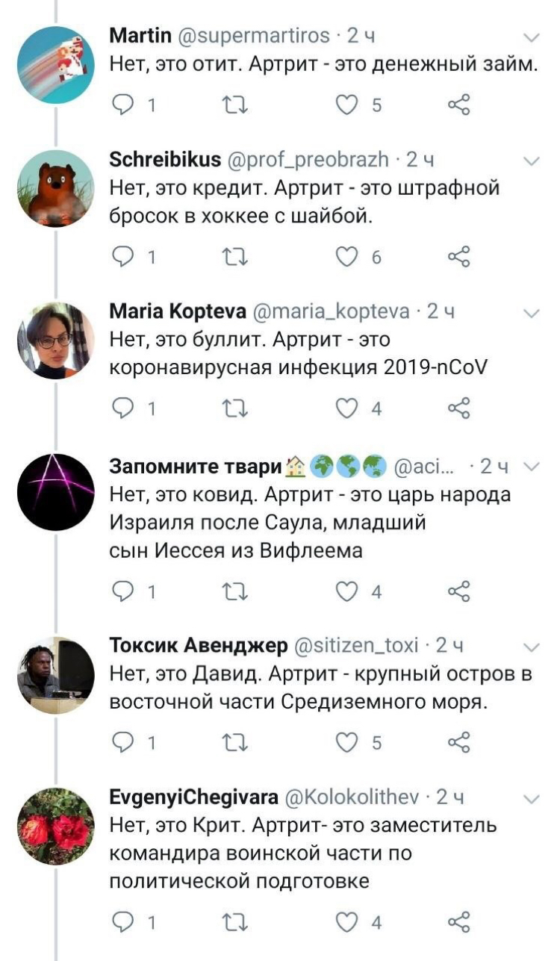
Task: Reply to EvgenyiChegivara's tweet
Action: (x=122, y=922)
